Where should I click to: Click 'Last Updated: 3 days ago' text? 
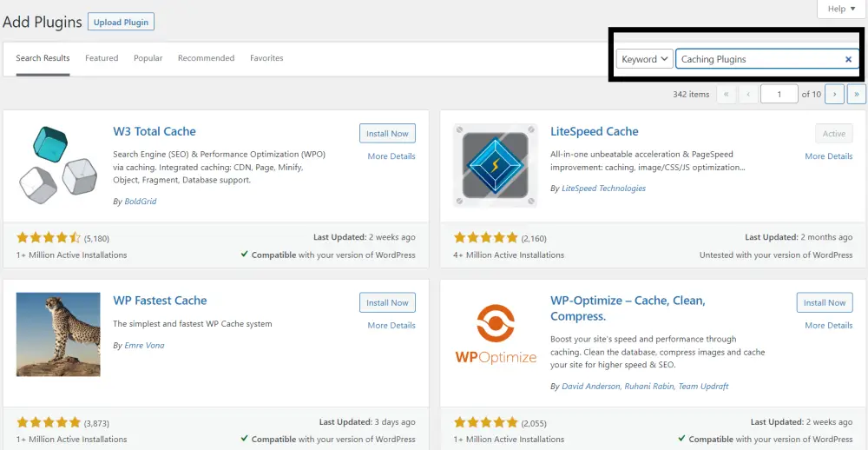(x=367, y=421)
